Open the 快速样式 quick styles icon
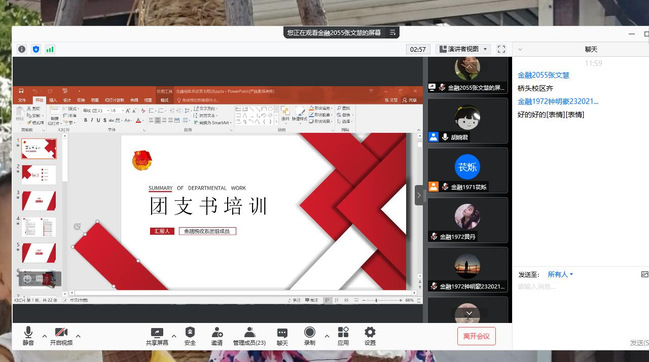Screen dimensions: 649x362 (300, 114)
